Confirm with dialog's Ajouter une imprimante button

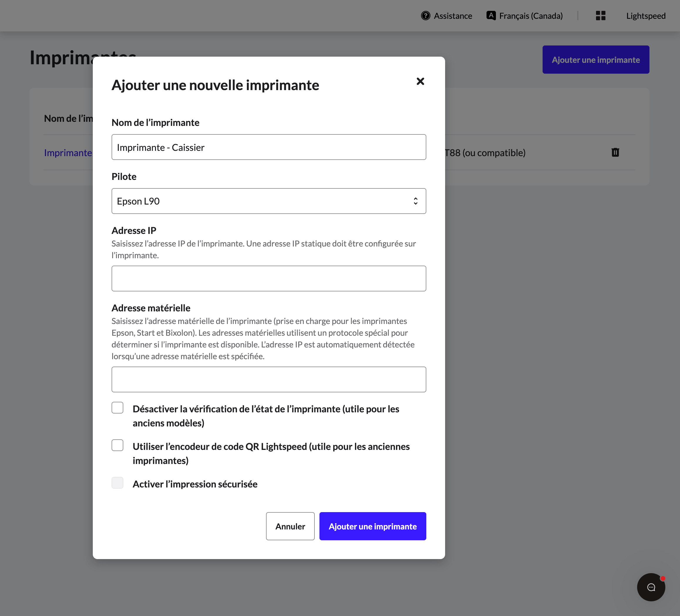[373, 526]
